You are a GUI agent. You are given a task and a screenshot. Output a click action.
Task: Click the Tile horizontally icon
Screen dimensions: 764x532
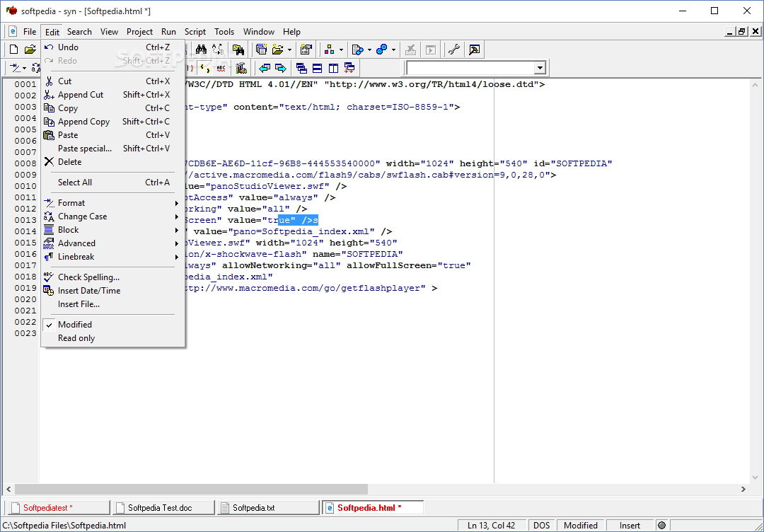pos(317,68)
